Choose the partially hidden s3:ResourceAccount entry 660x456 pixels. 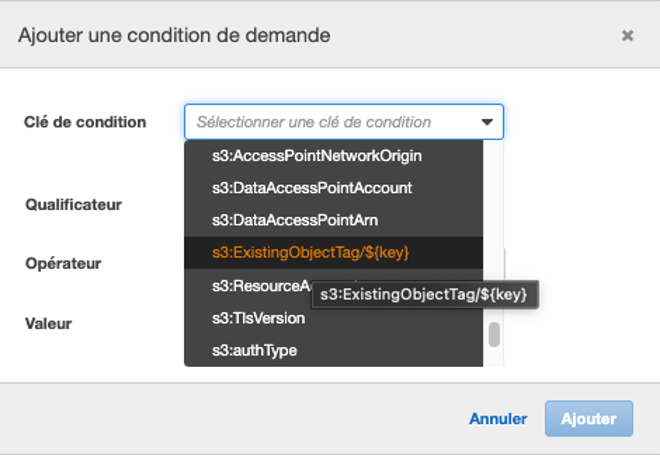260,286
